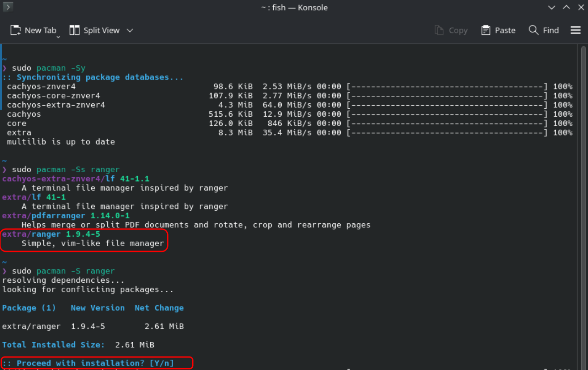The image size is (588, 370).
Task: Close the Konsole window
Action: 581,7
